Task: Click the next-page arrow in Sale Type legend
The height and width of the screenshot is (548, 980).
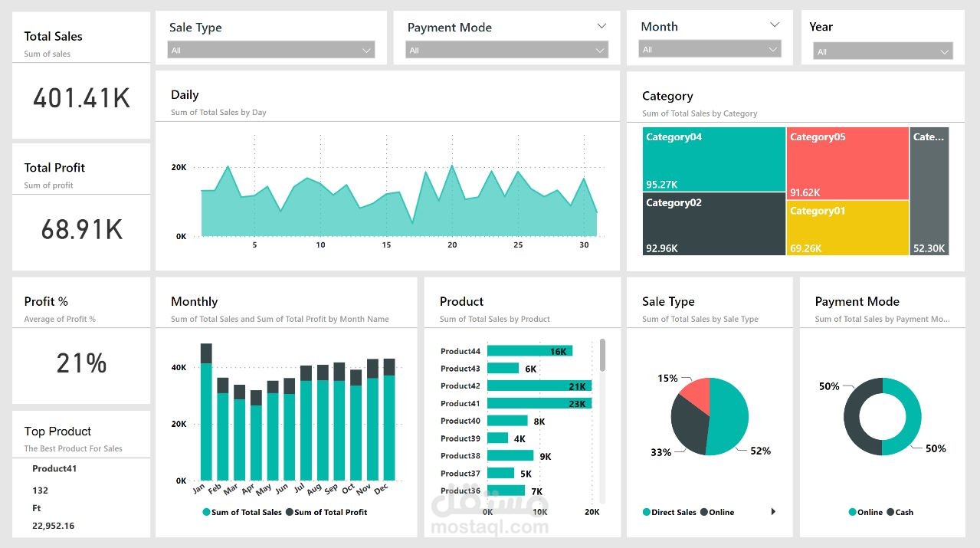Action: (773, 511)
